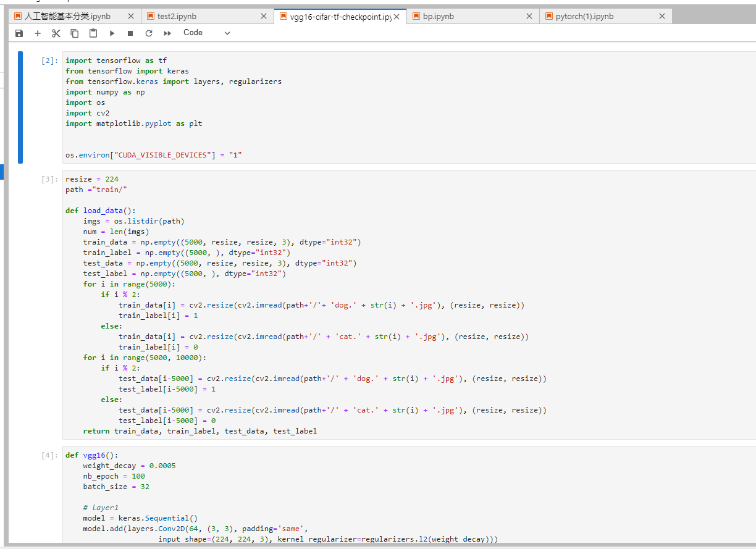Open the Code cell type dropdown

[x=206, y=33]
